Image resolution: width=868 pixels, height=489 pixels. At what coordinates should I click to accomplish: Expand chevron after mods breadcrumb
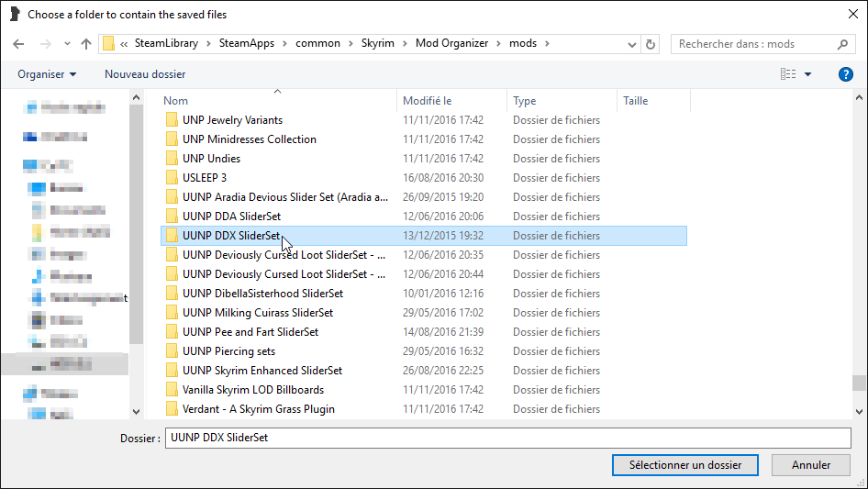point(547,44)
